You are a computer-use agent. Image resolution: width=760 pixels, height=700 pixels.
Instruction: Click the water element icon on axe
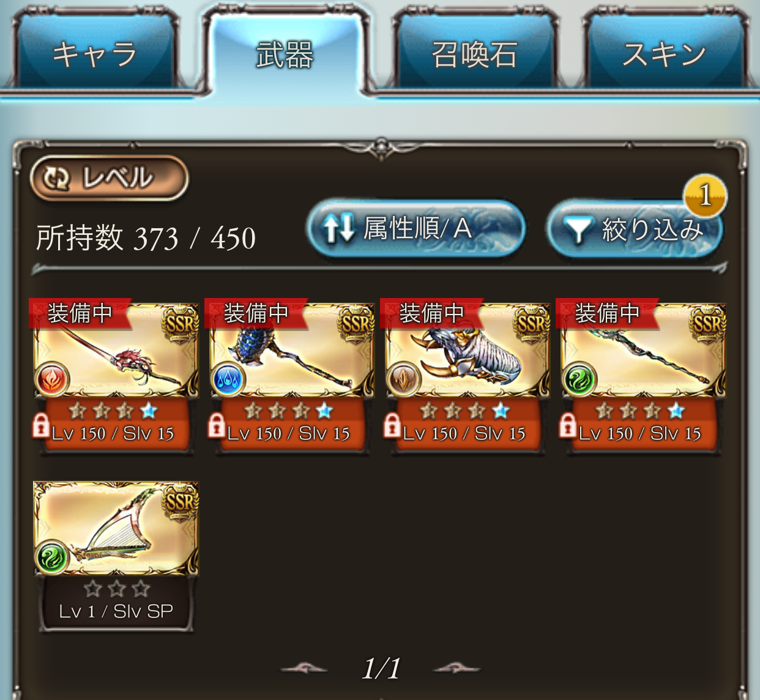(x=228, y=379)
